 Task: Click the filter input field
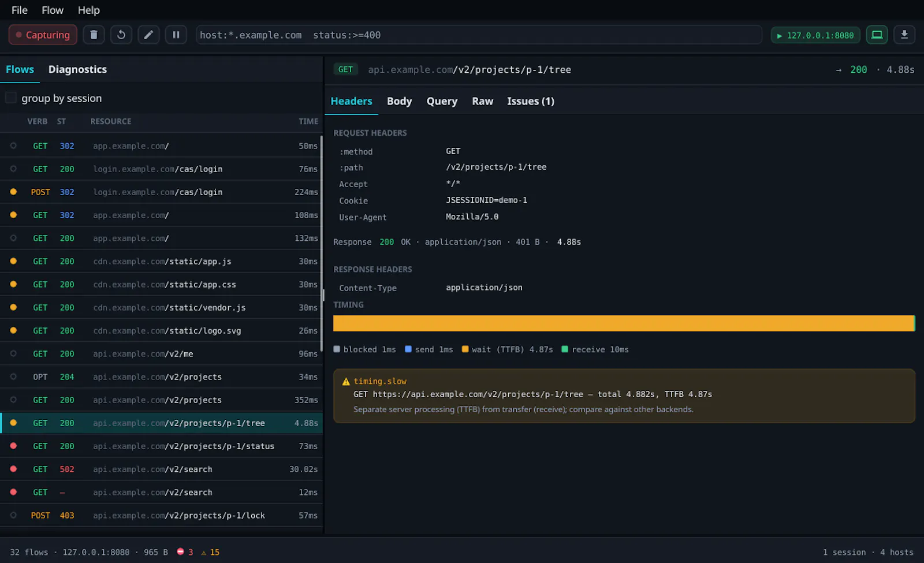click(x=479, y=35)
